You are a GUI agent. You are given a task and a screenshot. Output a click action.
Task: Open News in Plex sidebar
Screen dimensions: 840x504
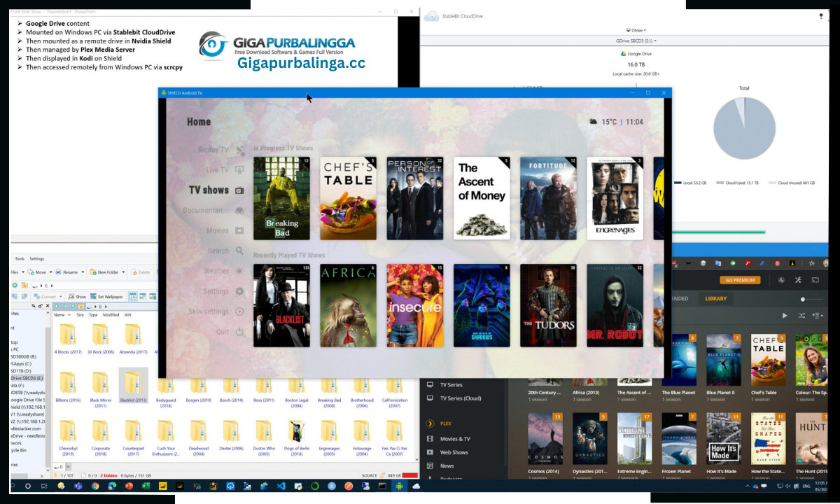click(x=447, y=465)
